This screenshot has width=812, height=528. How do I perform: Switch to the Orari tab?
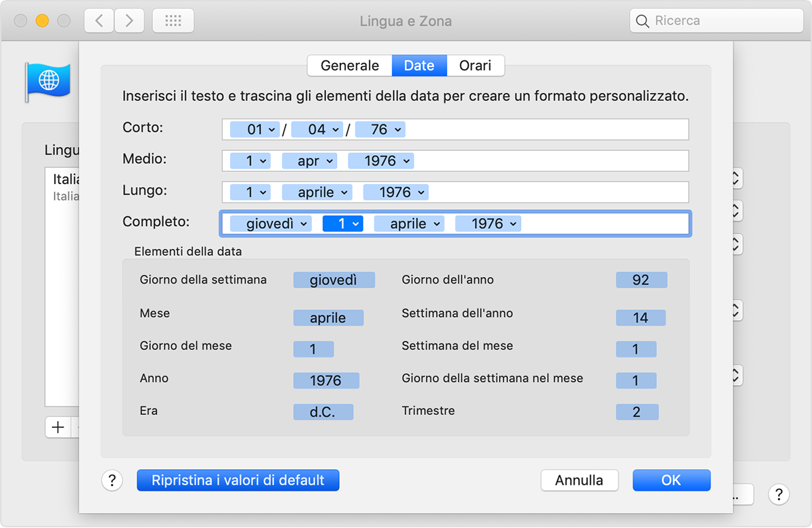476,65
